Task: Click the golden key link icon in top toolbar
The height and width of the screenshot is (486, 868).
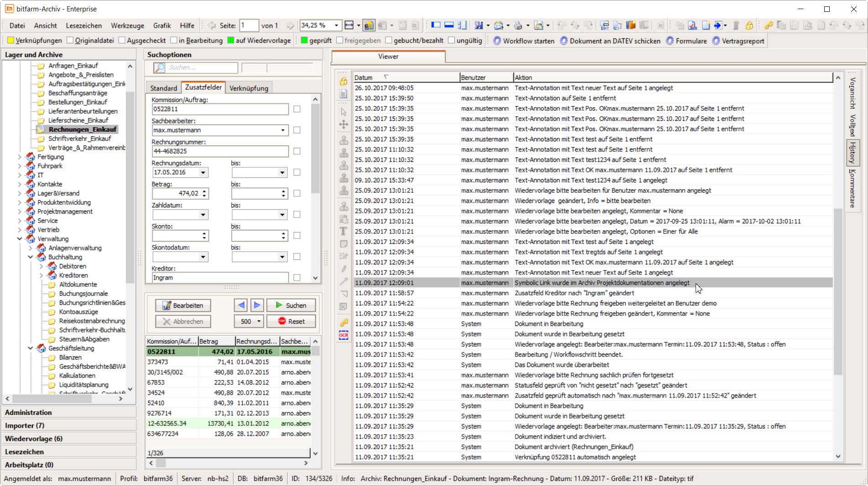Action: pyautogui.click(x=769, y=26)
